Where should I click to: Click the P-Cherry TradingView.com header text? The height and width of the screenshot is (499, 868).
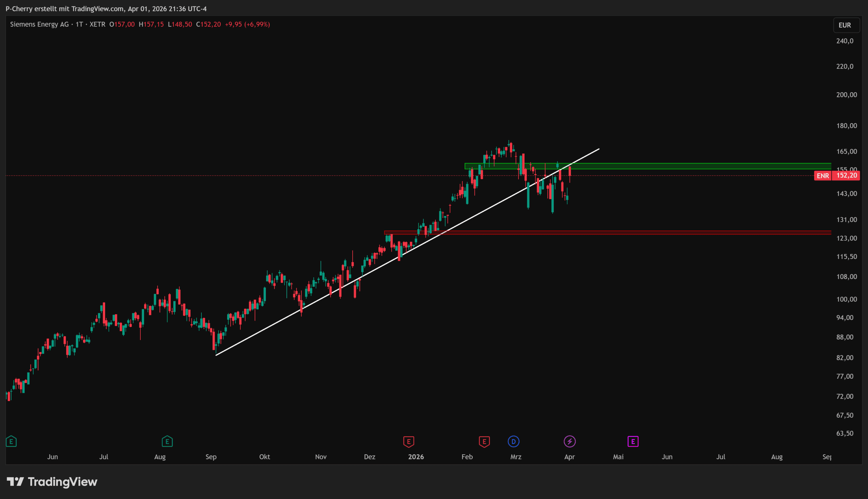click(x=106, y=9)
